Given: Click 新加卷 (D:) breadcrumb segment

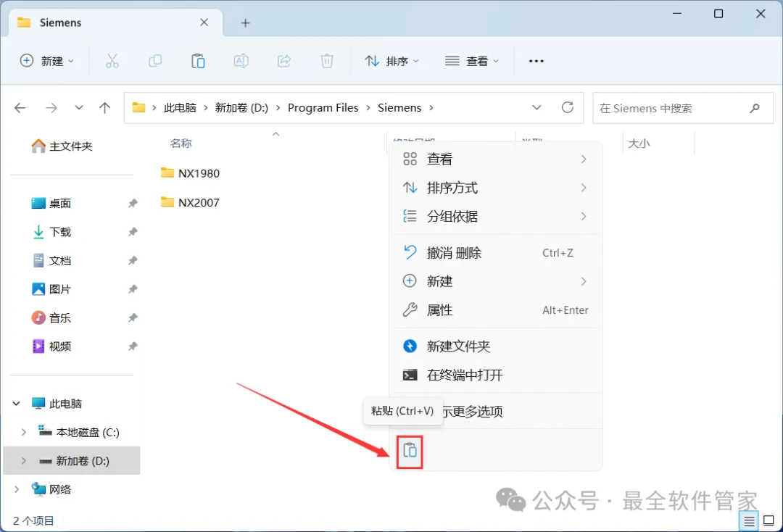Looking at the screenshot, I should pyautogui.click(x=241, y=108).
